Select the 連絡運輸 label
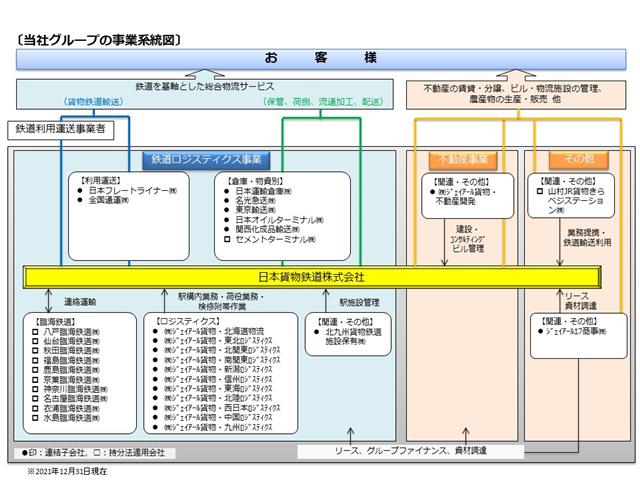640x480 pixels. click(x=80, y=302)
